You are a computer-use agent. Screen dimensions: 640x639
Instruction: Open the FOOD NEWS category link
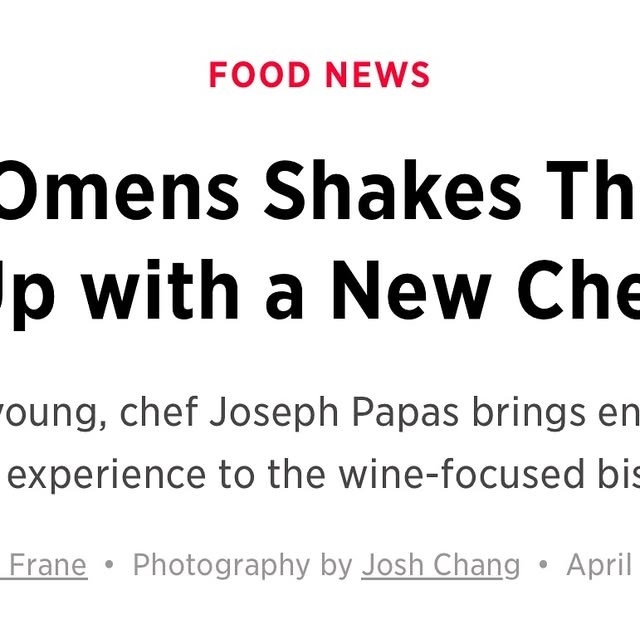(319, 75)
